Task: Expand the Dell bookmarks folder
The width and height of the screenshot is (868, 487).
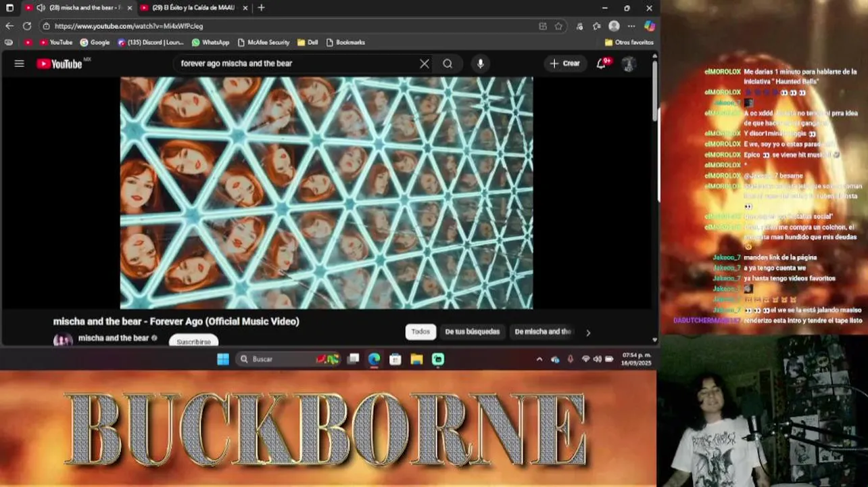Action: [308, 42]
